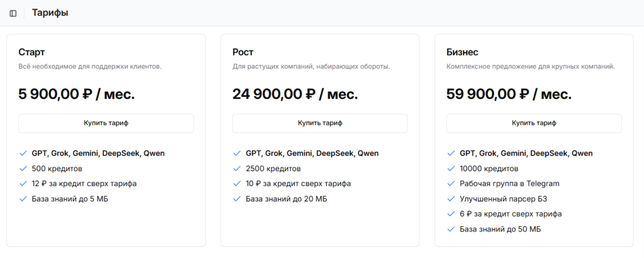This screenshot has width=644, height=258.
Task: Click 'Рабочая группа в Telegram' feature
Action: pos(509,184)
